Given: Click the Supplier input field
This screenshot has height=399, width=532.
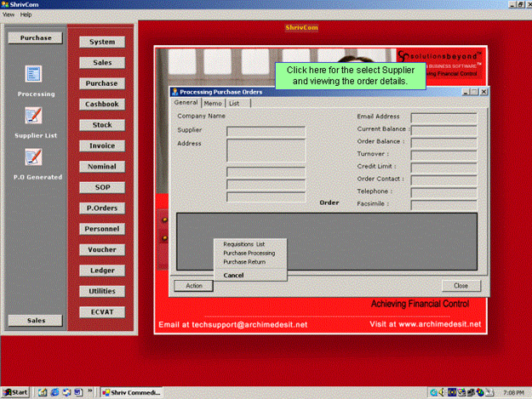Looking at the screenshot, I should [266, 132].
